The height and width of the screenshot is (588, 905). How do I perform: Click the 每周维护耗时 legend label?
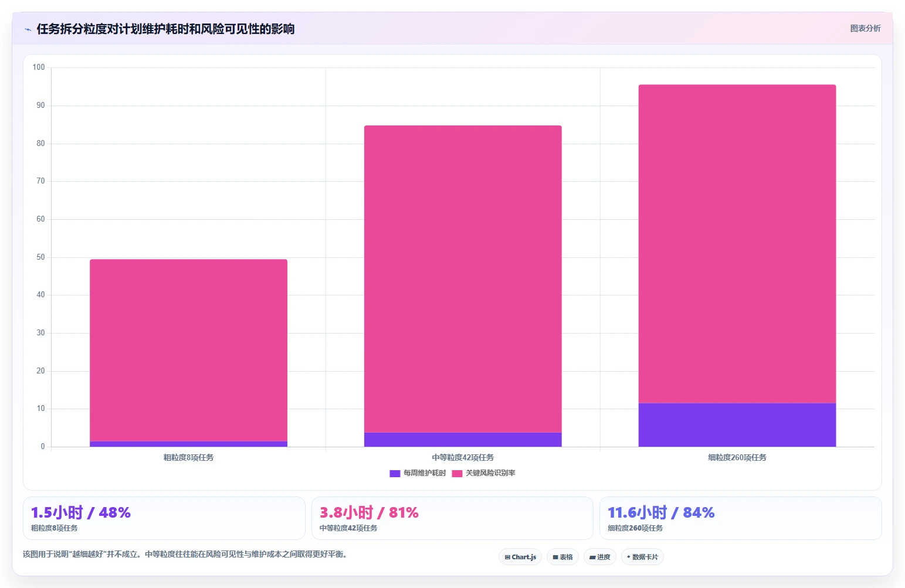coord(425,473)
